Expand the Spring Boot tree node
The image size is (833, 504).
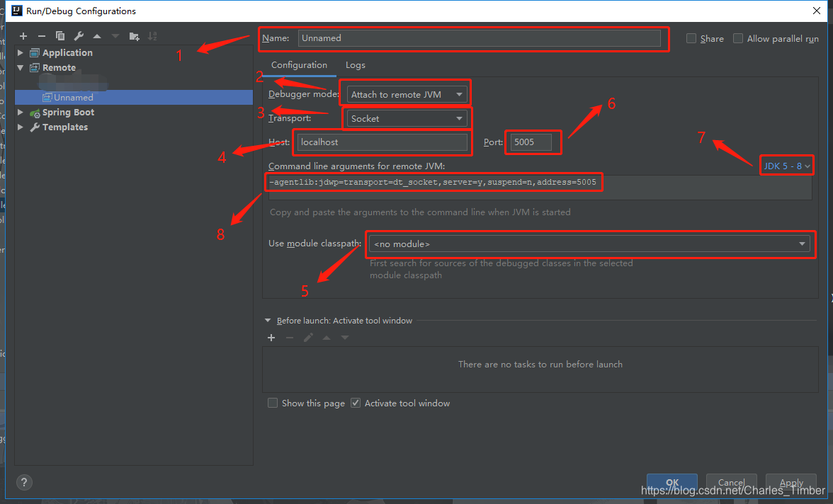point(20,113)
